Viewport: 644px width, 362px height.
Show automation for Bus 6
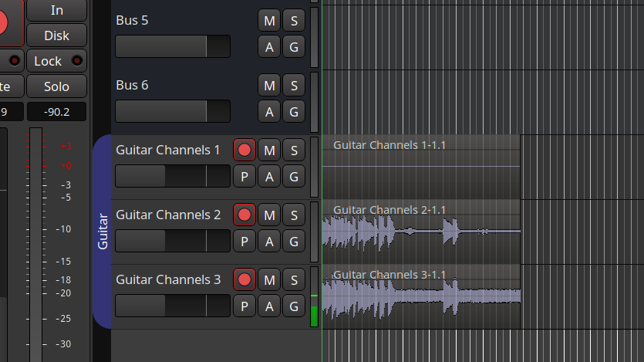(x=269, y=111)
